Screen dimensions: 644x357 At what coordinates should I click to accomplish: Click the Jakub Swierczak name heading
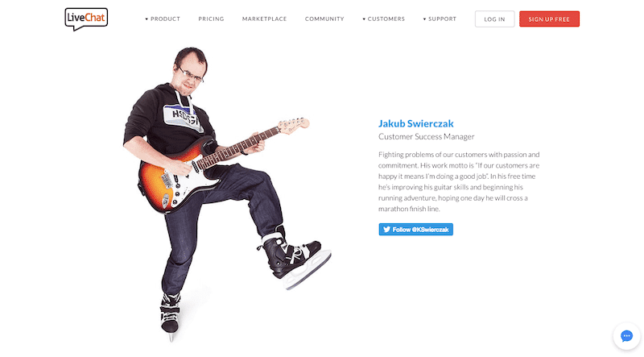coord(415,123)
